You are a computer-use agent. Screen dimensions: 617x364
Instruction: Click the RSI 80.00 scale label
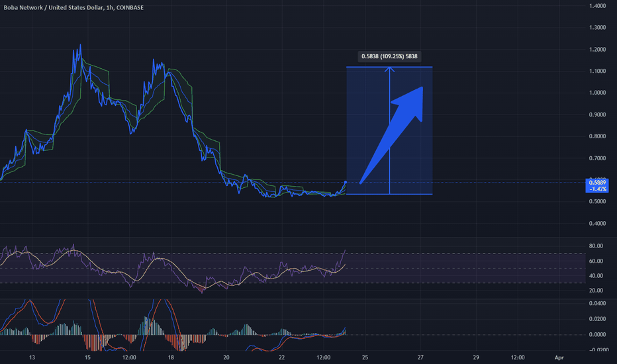(x=596, y=246)
